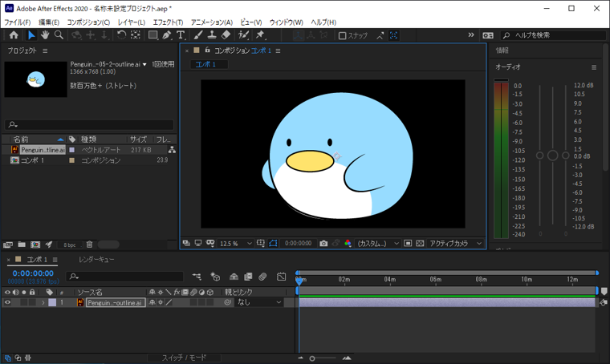Open the コンポジション(C) menu
Screen dimensions: 610x364
[88, 22]
